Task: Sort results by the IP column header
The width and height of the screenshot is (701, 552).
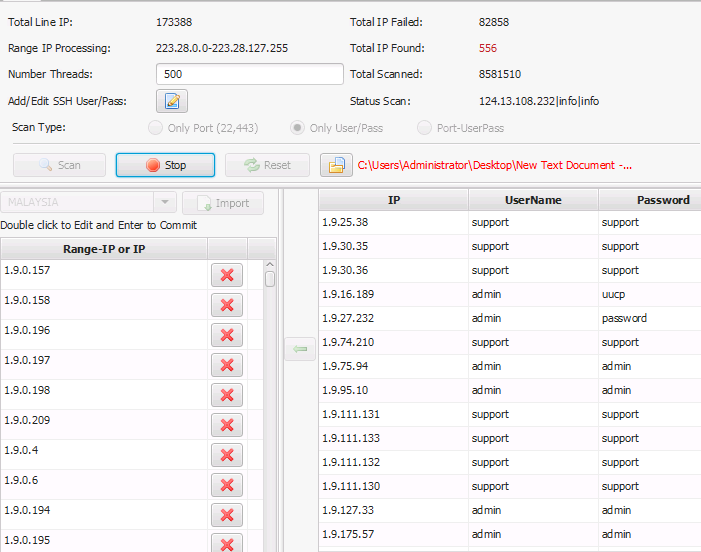Action: click(394, 200)
